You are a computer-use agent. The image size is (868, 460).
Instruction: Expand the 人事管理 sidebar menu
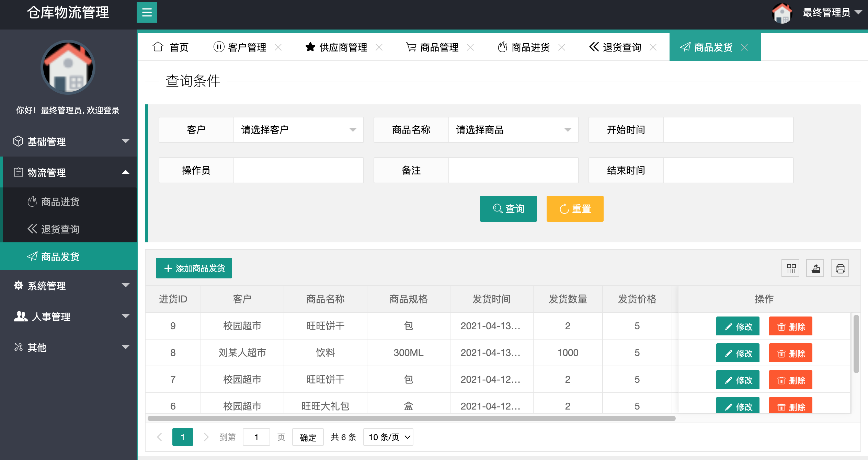[68, 316]
